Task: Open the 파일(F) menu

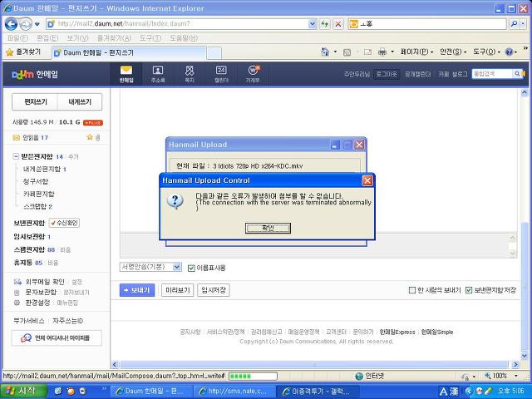Action: coord(17,38)
